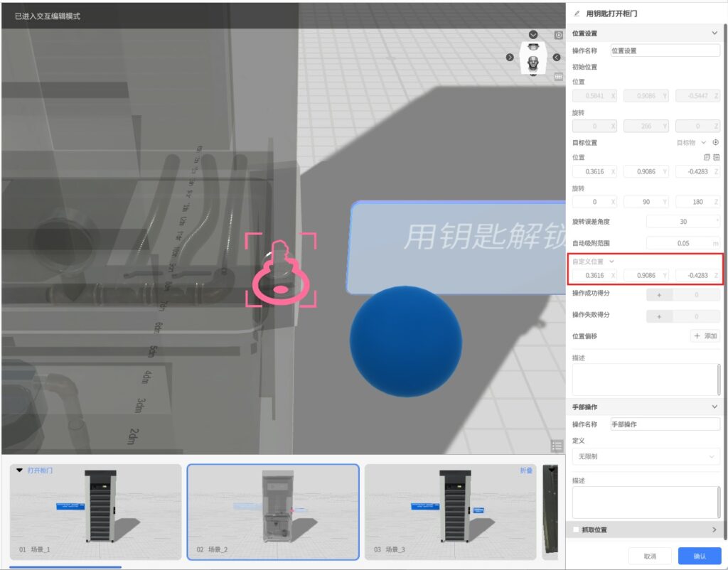The height and width of the screenshot is (570, 728).
Task: Rotate view with the cube's right-side arrow
Action: click(556, 57)
